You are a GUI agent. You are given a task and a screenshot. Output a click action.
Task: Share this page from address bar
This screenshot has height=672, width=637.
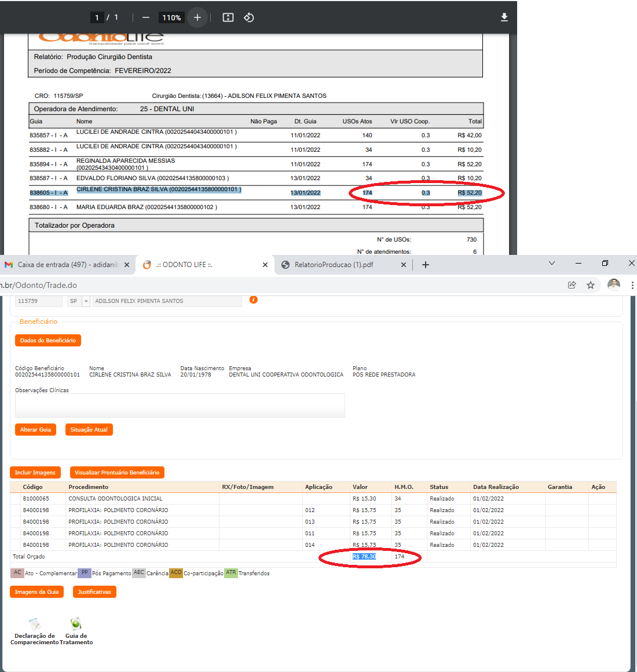point(572,285)
